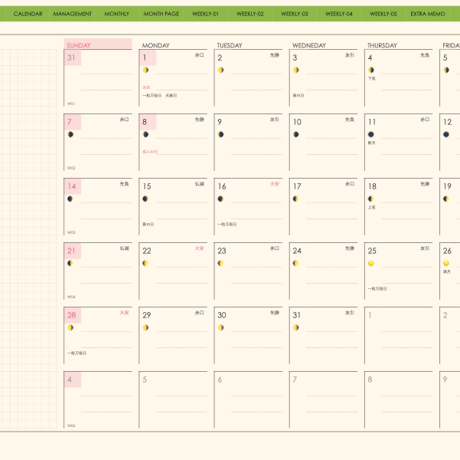Click the MONDAY column header
This screenshot has width=460, height=460.
pos(156,45)
